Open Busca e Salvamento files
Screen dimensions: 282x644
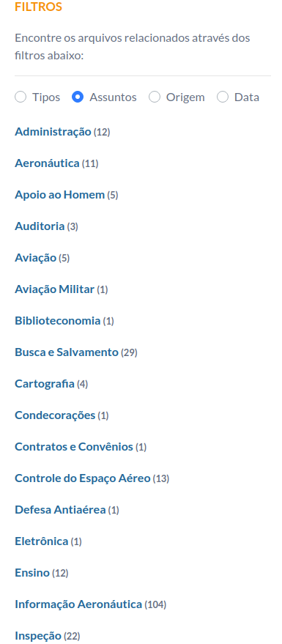pyautogui.click(x=67, y=352)
